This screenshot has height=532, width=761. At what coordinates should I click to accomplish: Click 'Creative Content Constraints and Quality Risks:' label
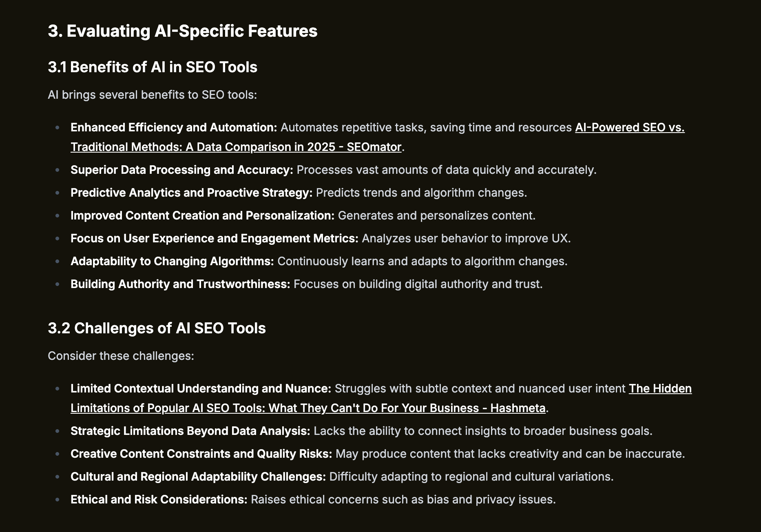[201, 454]
